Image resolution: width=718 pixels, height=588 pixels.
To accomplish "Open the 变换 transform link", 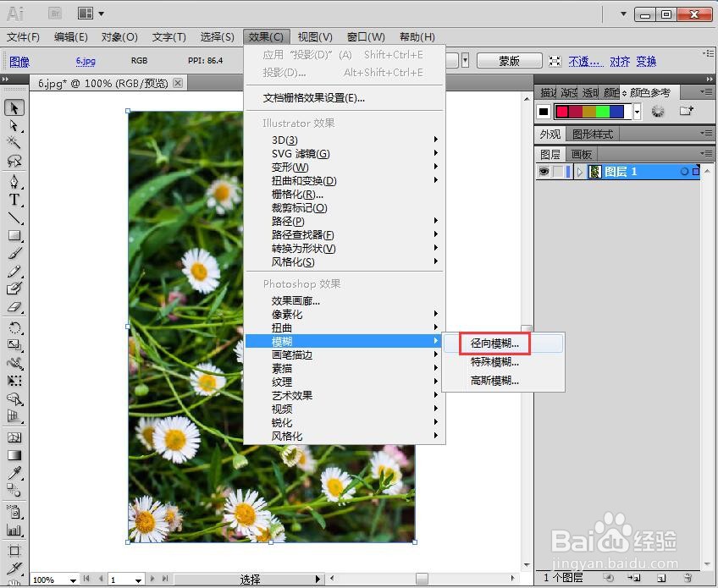I will [646, 61].
